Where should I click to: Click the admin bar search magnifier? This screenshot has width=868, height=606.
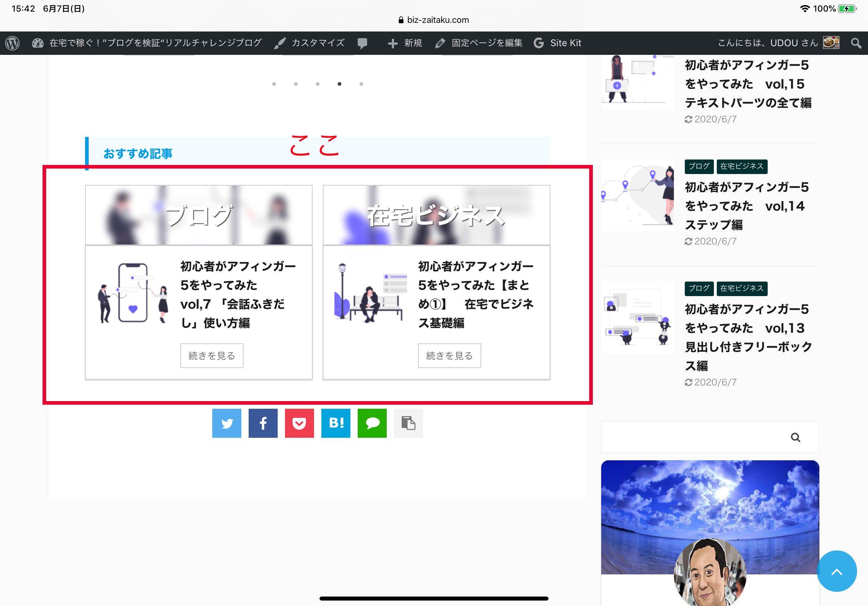856,43
